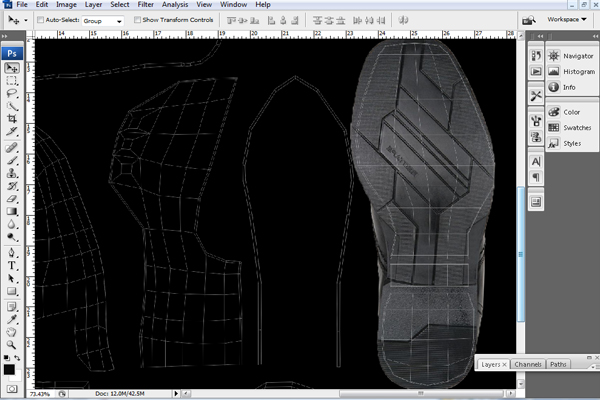Screen dimensions: 600x400
Task: Select the Slice tool
Action: tap(11, 131)
